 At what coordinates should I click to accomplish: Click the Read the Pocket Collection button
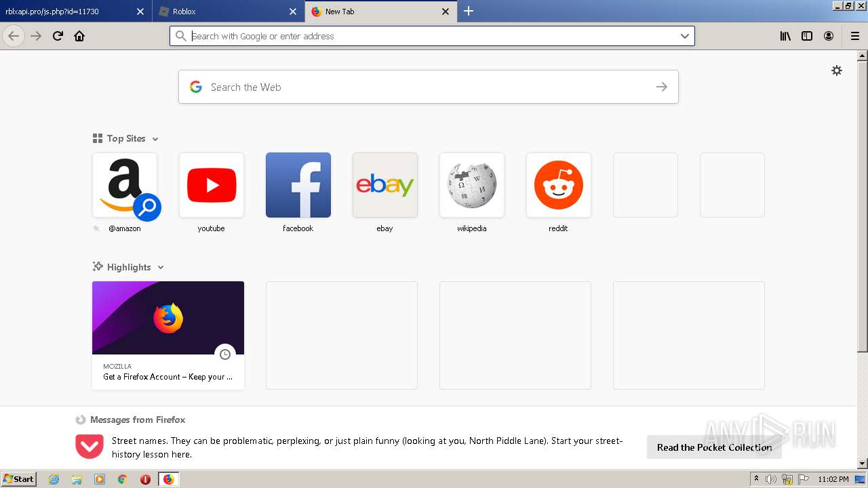pyautogui.click(x=714, y=447)
